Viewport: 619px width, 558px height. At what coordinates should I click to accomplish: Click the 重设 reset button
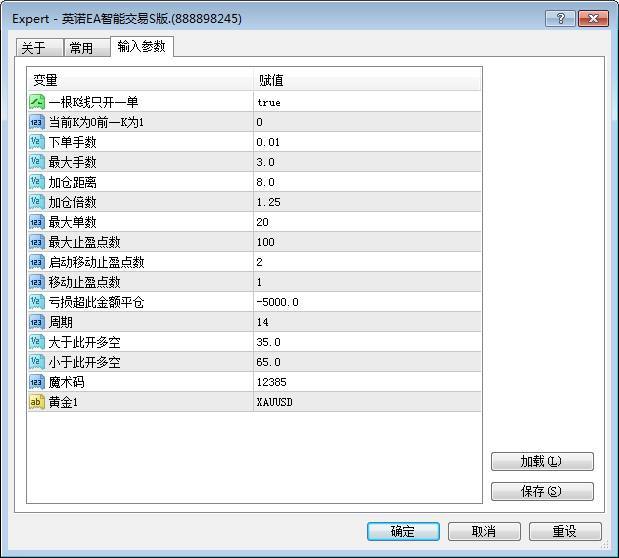(x=565, y=531)
